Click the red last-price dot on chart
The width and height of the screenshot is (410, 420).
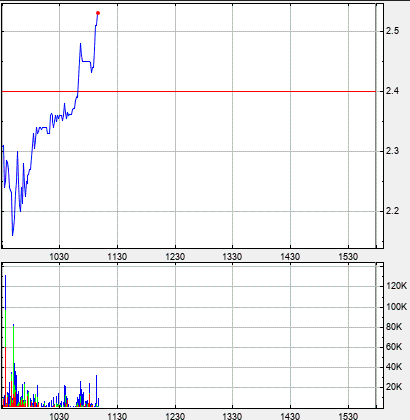click(98, 13)
